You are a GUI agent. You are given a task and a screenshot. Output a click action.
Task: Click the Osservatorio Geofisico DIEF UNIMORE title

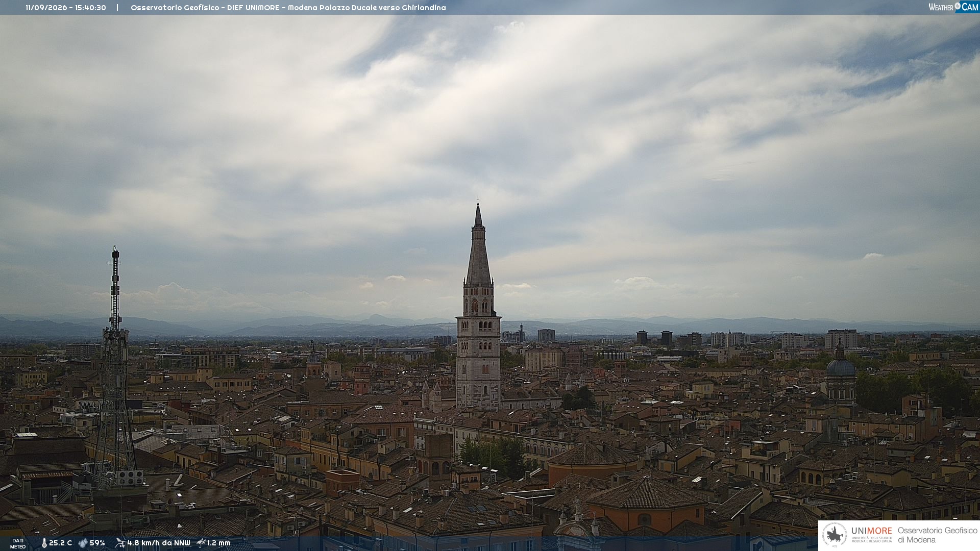click(205, 8)
